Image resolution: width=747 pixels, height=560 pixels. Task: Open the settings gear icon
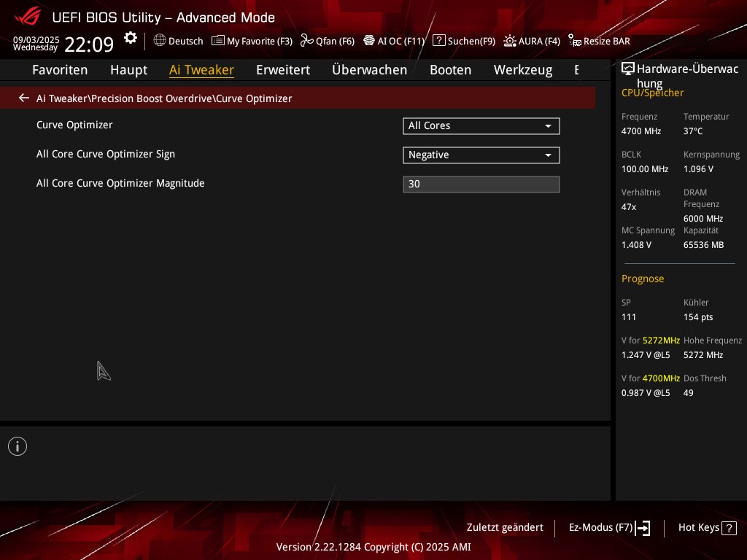coord(131,38)
